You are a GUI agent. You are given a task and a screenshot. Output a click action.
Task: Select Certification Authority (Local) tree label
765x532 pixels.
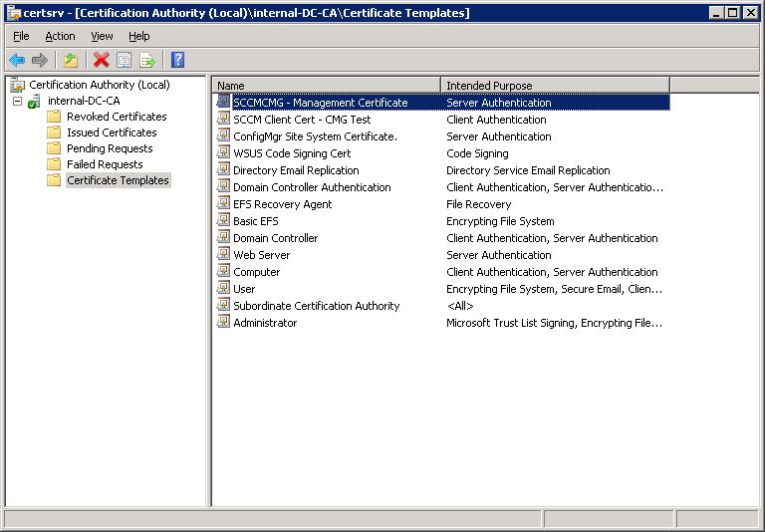click(100, 85)
